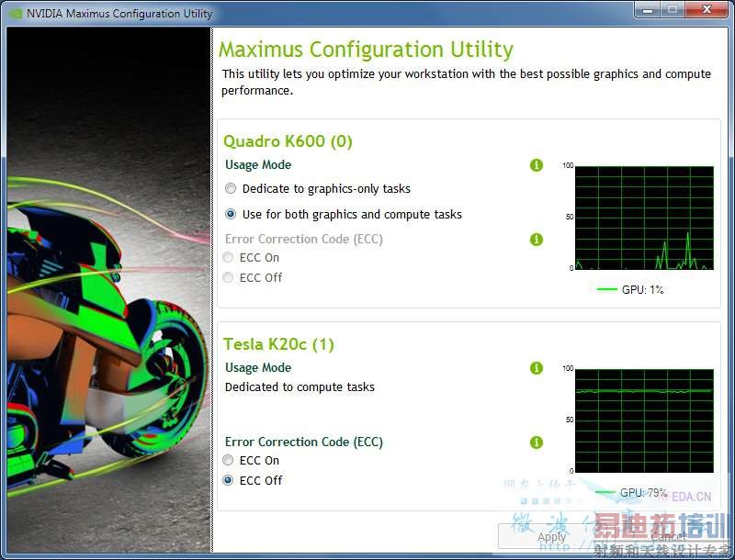Click the motorcycle artwork image
The height and width of the screenshot is (560, 735).
click(x=108, y=290)
